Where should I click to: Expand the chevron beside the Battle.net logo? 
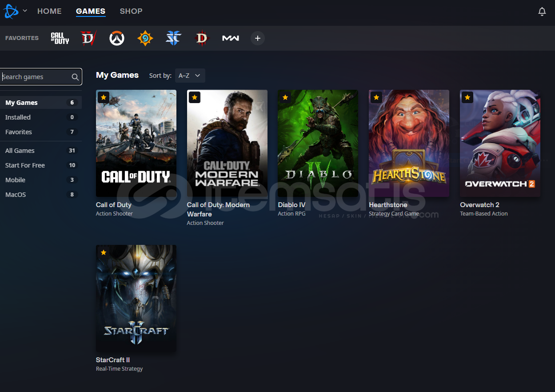pos(25,11)
